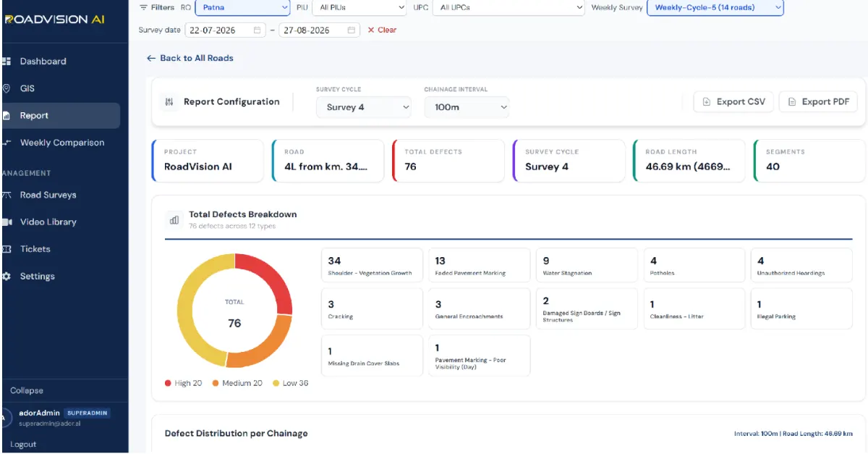Click the GIS map pin icon

click(7, 88)
